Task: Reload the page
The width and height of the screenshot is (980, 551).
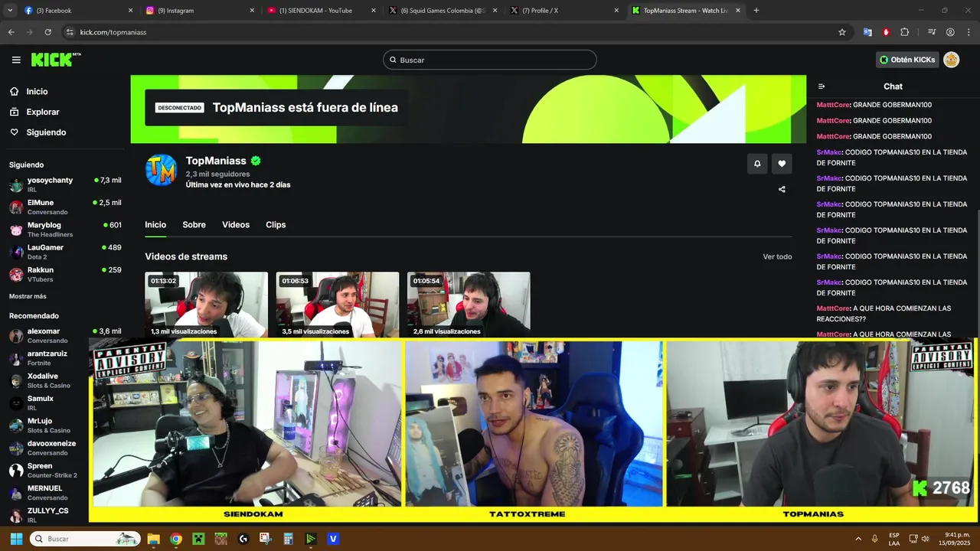Action: coord(48,32)
